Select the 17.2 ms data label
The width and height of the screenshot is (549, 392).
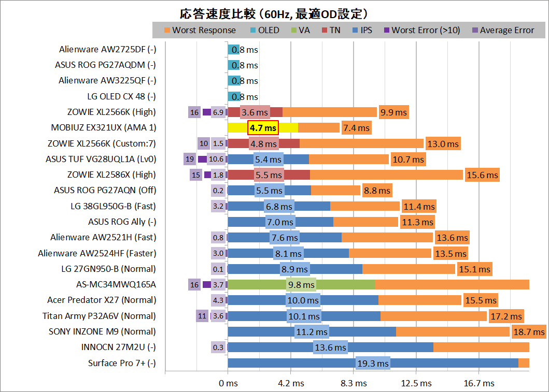coord(506,316)
